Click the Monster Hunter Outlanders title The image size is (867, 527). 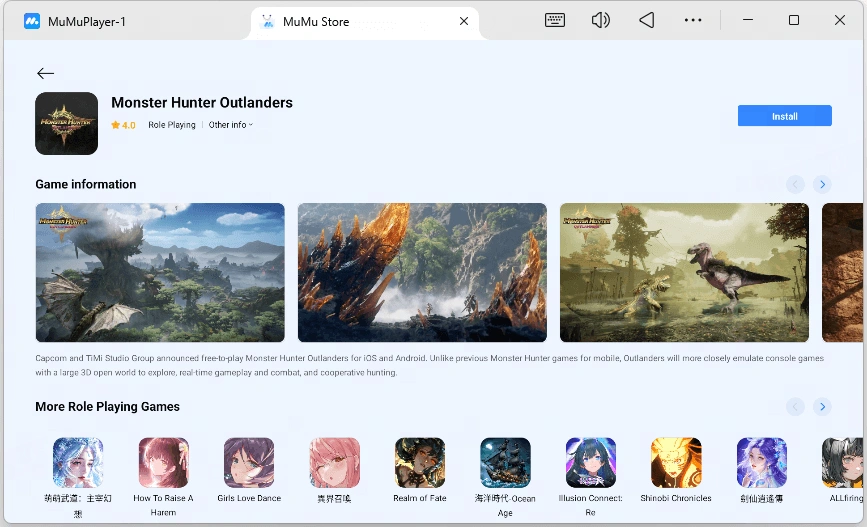tap(202, 103)
